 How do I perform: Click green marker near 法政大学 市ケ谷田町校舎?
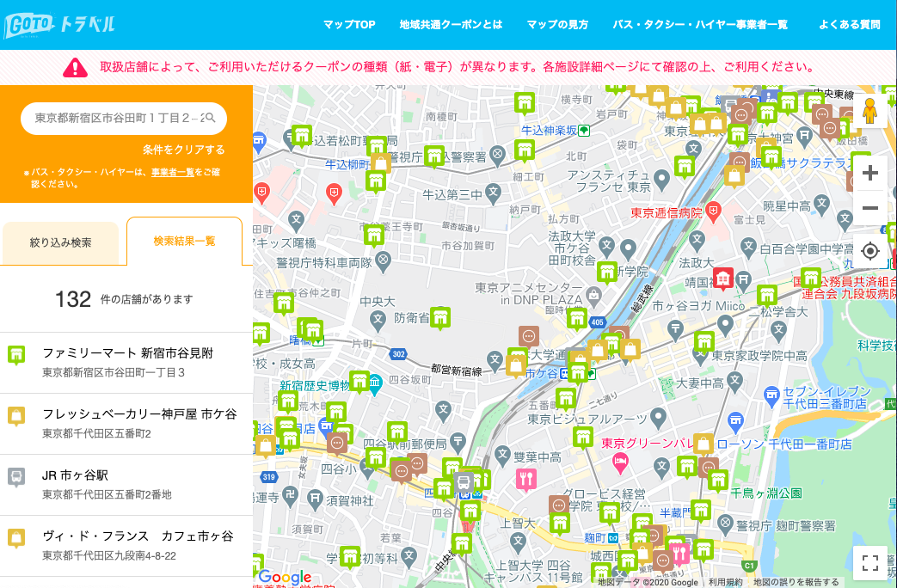pos(607,273)
